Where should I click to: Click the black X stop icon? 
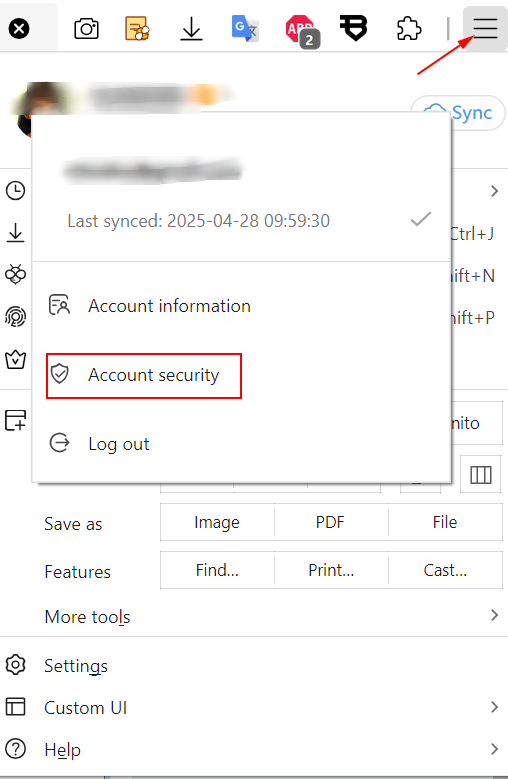pyautogui.click(x=19, y=29)
